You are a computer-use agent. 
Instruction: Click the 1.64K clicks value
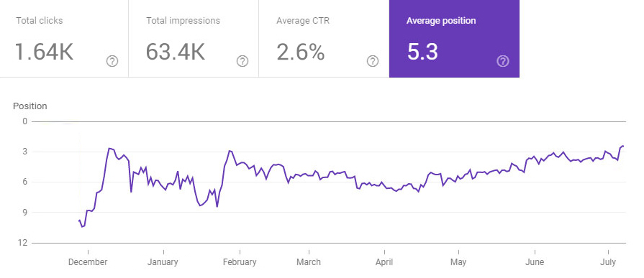tap(45, 52)
